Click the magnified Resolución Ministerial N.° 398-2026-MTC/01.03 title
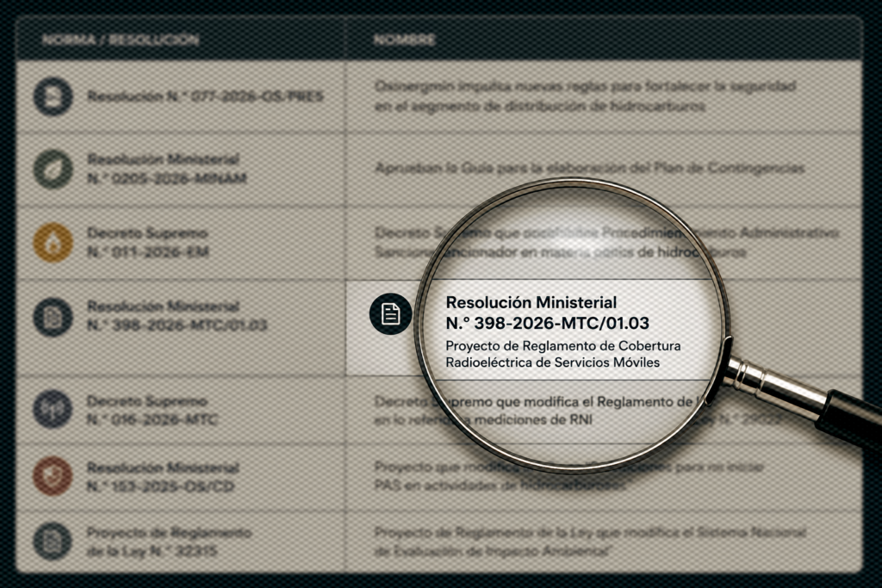The image size is (882, 588). click(x=547, y=313)
